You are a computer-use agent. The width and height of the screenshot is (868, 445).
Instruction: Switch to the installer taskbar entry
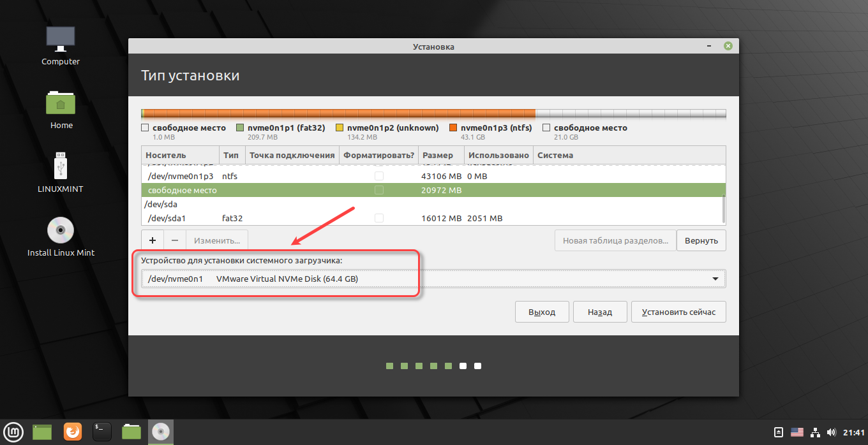(160, 432)
